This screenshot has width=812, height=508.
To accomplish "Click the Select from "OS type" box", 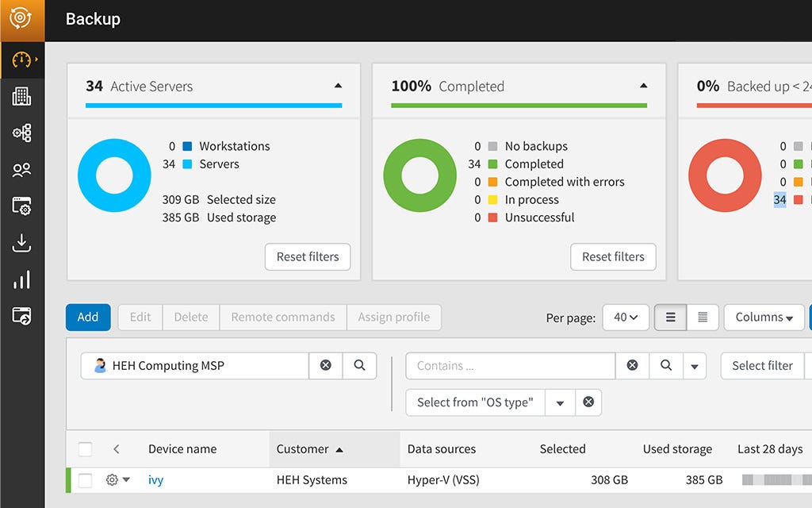I will coord(475,402).
